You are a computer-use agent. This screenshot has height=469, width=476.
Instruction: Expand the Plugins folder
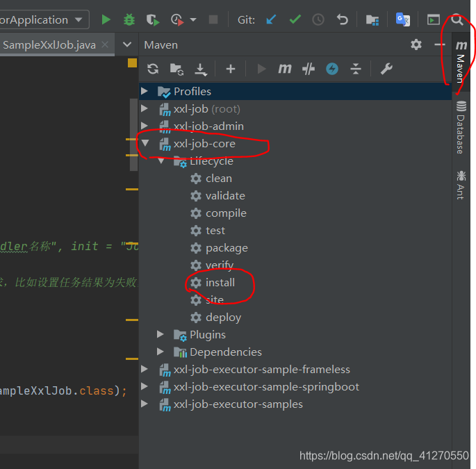point(161,334)
